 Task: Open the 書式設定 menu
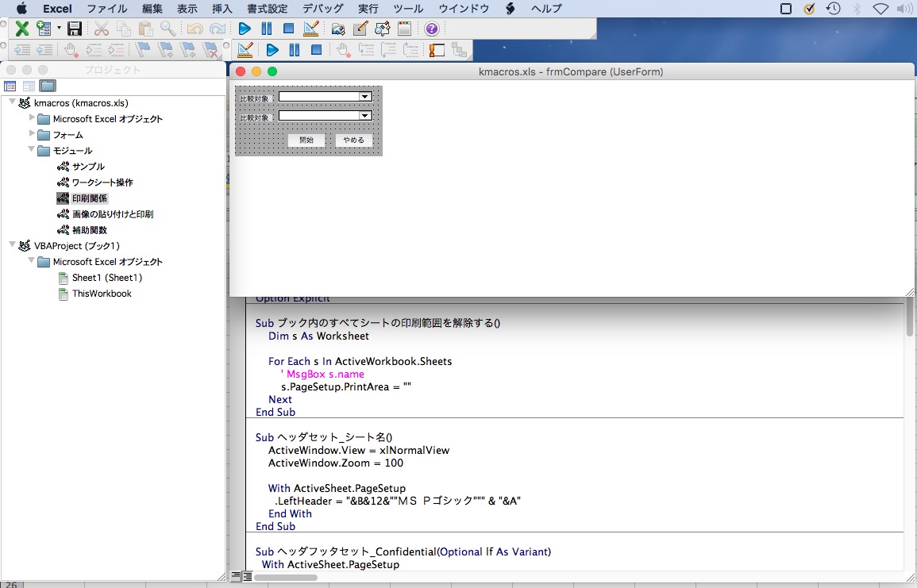pyautogui.click(x=268, y=8)
